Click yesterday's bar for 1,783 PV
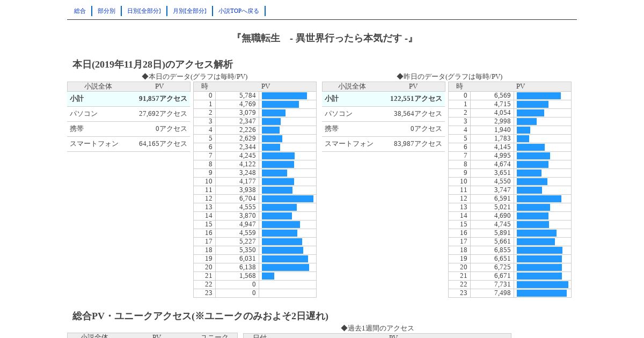Image resolution: width=644 pixels, height=338 pixels. [x=523, y=138]
